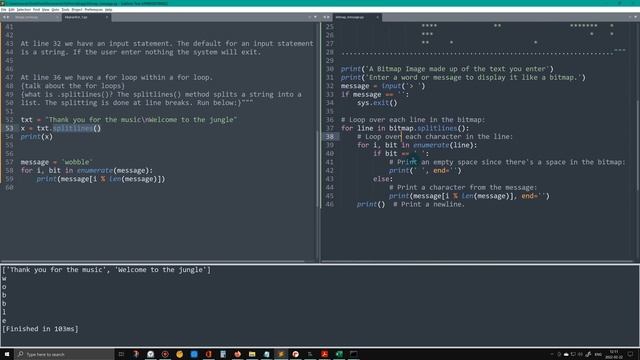Viewport: 640px width, 360px height.
Task: Click '(talk about the for loops)' line
Action: click(73, 86)
